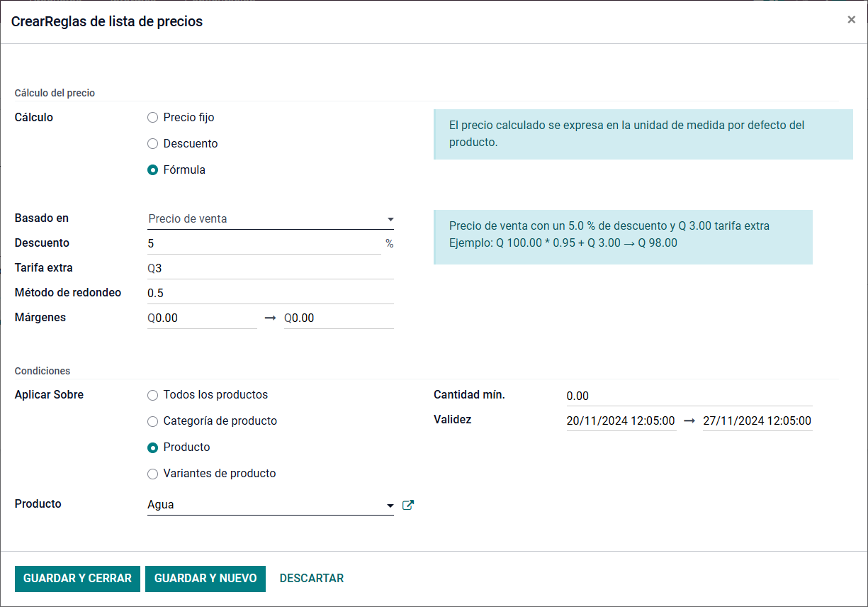Screen dimensions: 868x607
Task: Expand the Producto Agua dropdown arrow
Action: [390, 506]
